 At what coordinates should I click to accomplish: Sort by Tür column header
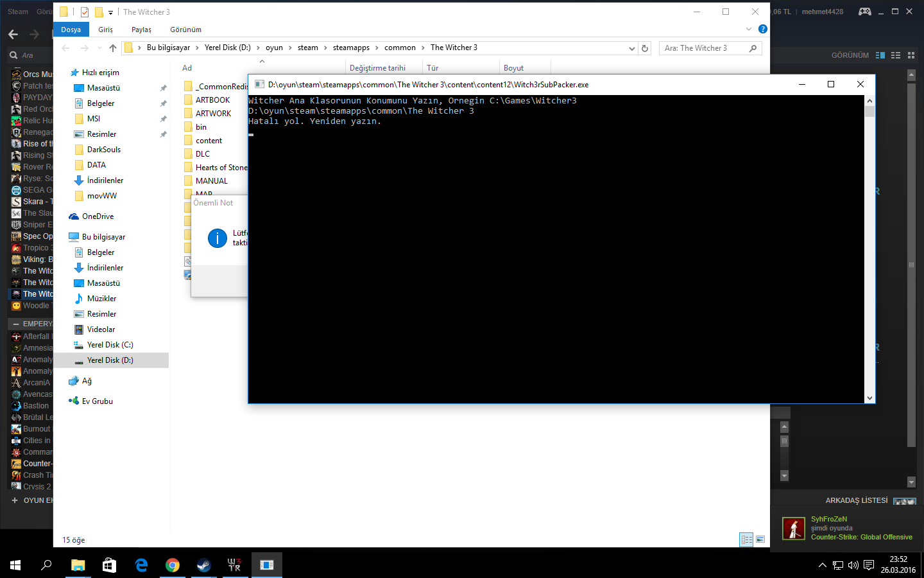(432, 68)
